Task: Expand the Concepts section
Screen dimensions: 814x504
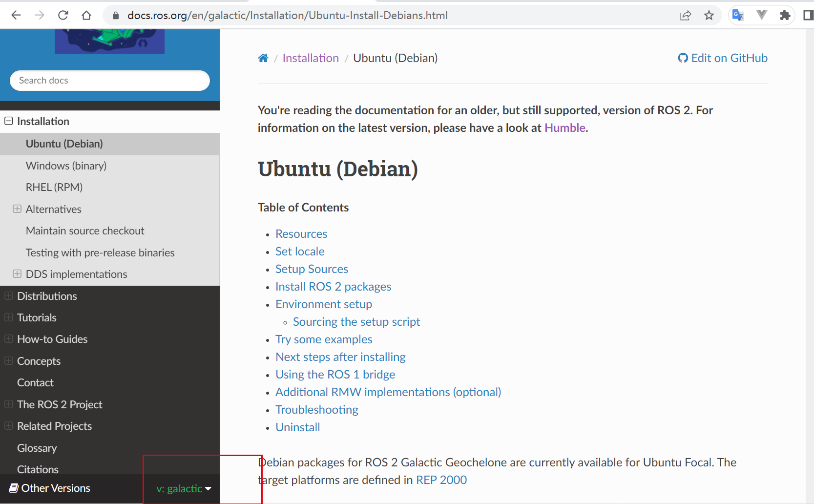Action: click(x=9, y=361)
